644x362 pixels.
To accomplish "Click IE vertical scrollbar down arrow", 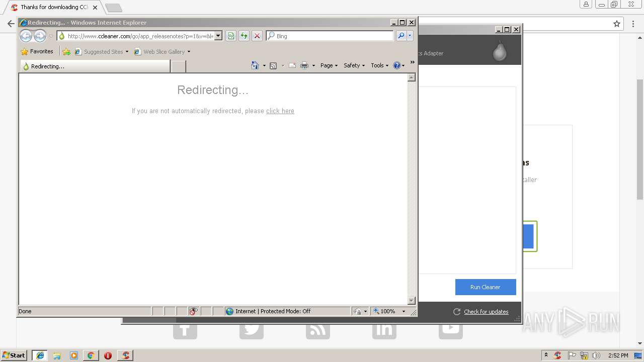I will [x=411, y=301].
